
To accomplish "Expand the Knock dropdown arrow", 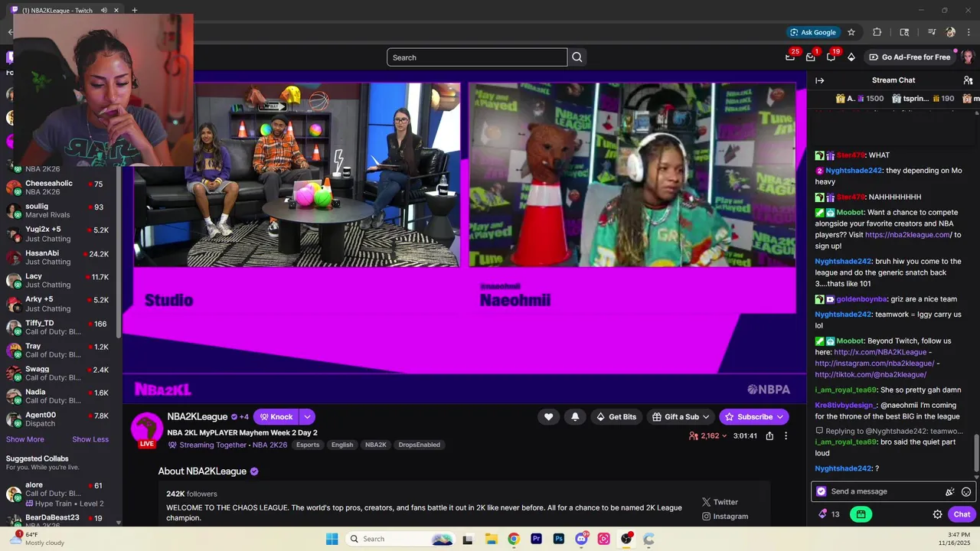I will 307,417.
